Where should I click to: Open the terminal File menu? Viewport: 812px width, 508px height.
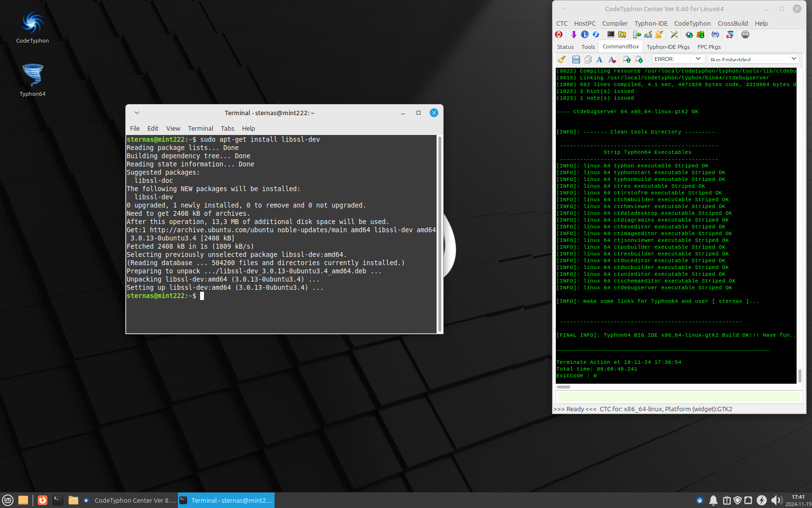tap(135, 128)
